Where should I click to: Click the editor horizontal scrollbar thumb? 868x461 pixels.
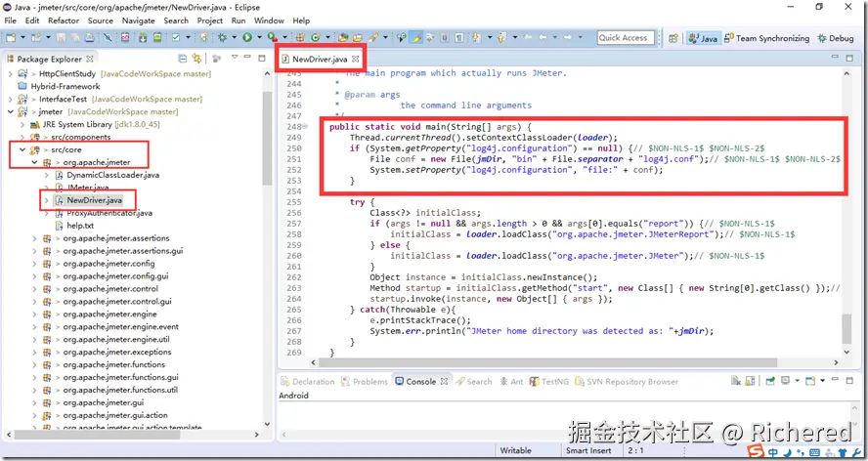point(548,362)
